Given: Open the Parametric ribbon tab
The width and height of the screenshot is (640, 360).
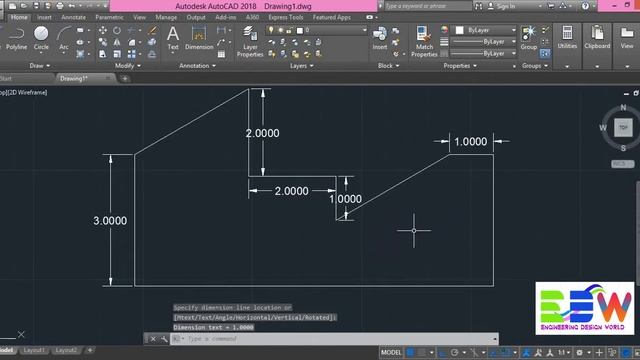Looking at the screenshot, I should (x=109, y=17).
